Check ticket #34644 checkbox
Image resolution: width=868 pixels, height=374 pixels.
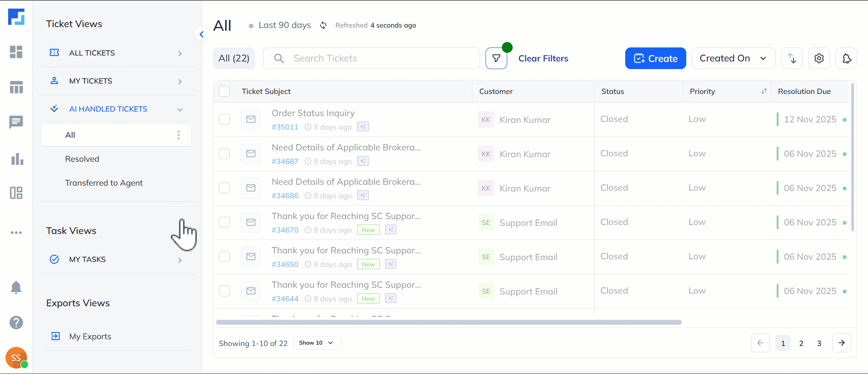click(224, 291)
